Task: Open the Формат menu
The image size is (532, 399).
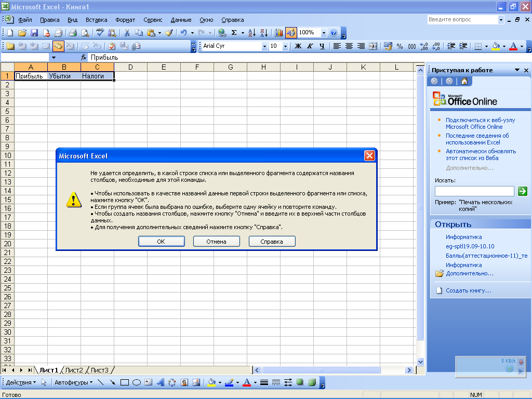Action: (x=125, y=20)
